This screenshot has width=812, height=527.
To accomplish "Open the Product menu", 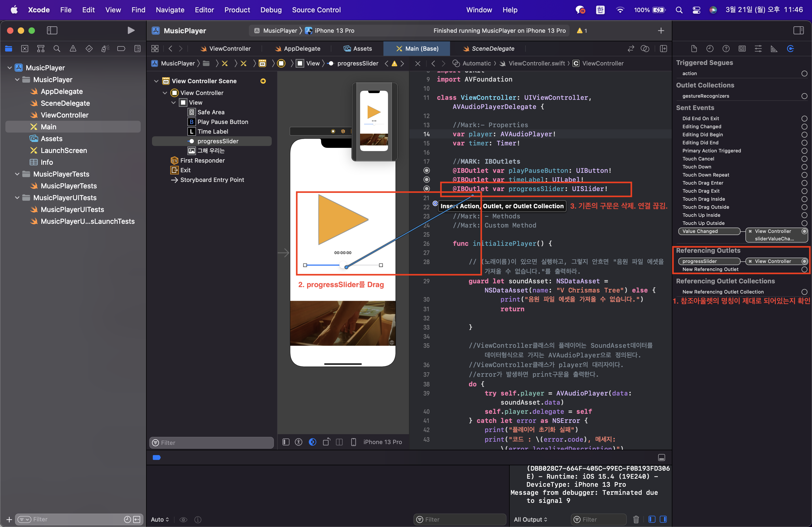I will click(x=237, y=10).
